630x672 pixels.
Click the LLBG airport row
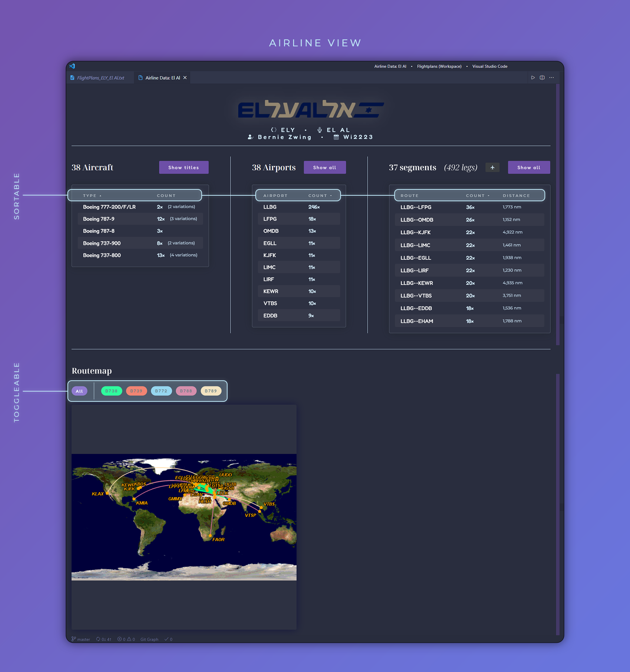click(x=299, y=207)
